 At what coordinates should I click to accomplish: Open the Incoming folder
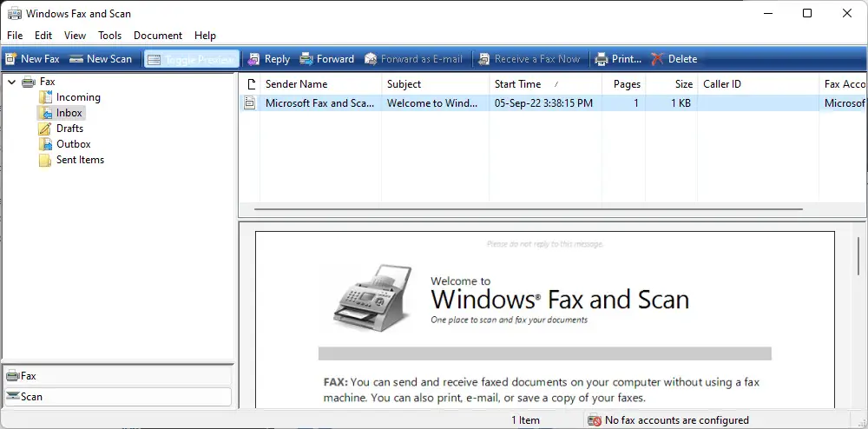(x=78, y=97)
